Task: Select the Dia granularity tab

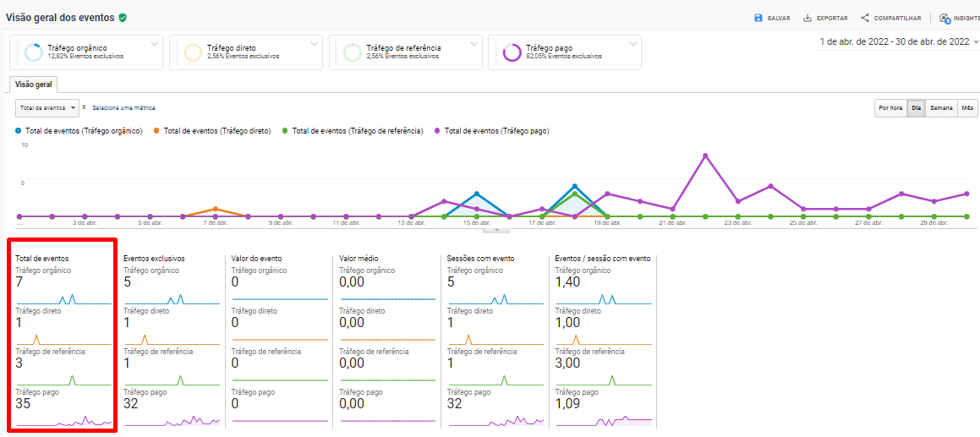Action: 915,108
